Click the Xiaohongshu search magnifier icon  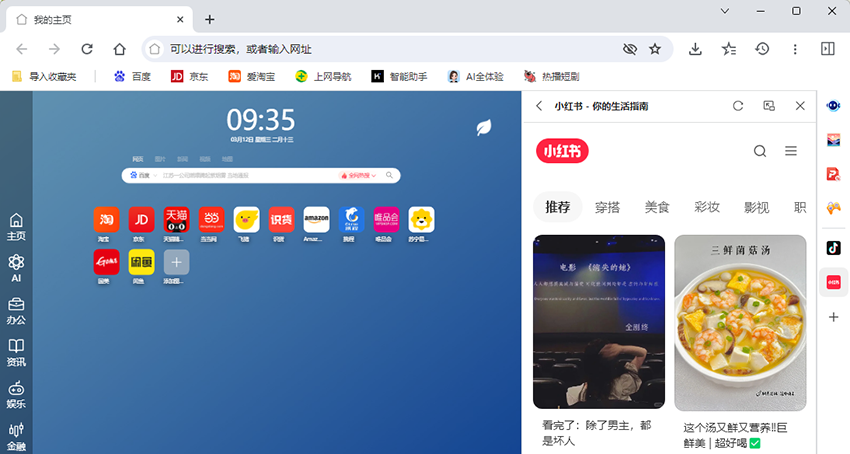click(760, 151)
